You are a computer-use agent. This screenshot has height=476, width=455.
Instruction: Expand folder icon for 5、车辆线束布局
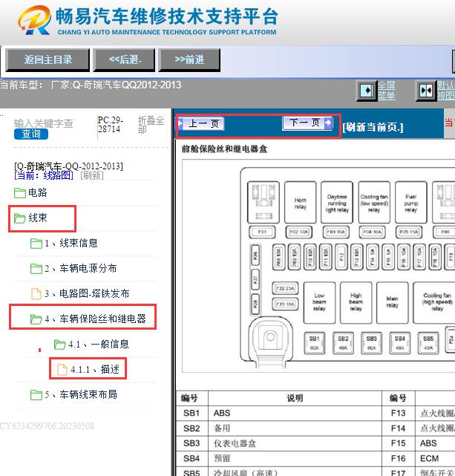(36, 395)
